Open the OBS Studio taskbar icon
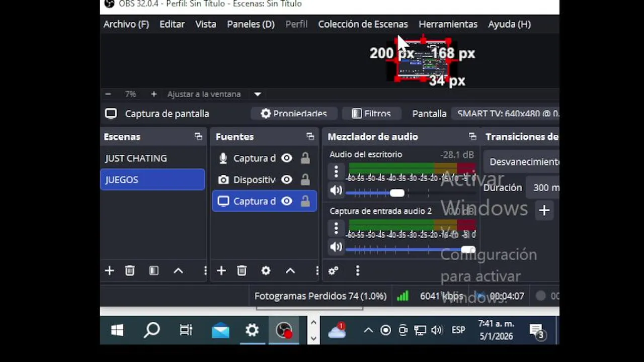The image size is (644, 362). click(x=284, y=330)
